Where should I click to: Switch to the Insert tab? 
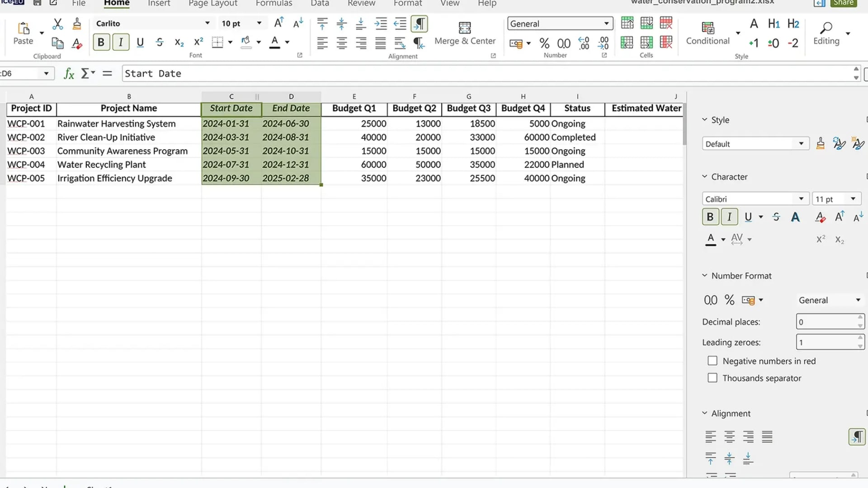[x=159, y=4]
